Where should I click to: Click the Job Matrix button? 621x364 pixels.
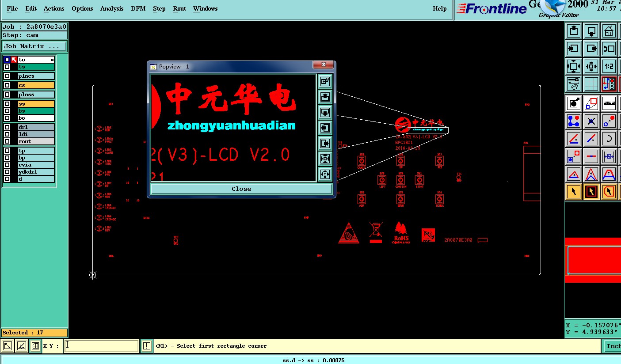coord(35,46)
